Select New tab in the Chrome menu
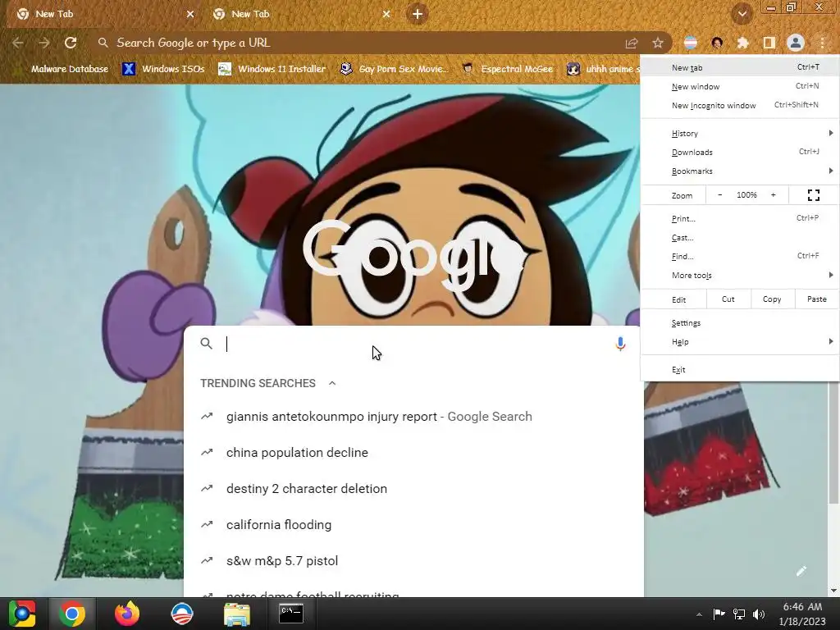The image size is (840, 630). click(740, 67)
